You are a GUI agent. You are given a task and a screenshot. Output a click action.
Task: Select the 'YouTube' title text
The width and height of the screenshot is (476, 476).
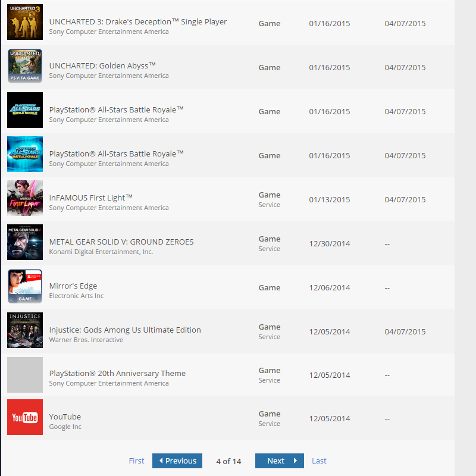pyautogui.click(x=65, y=417)
